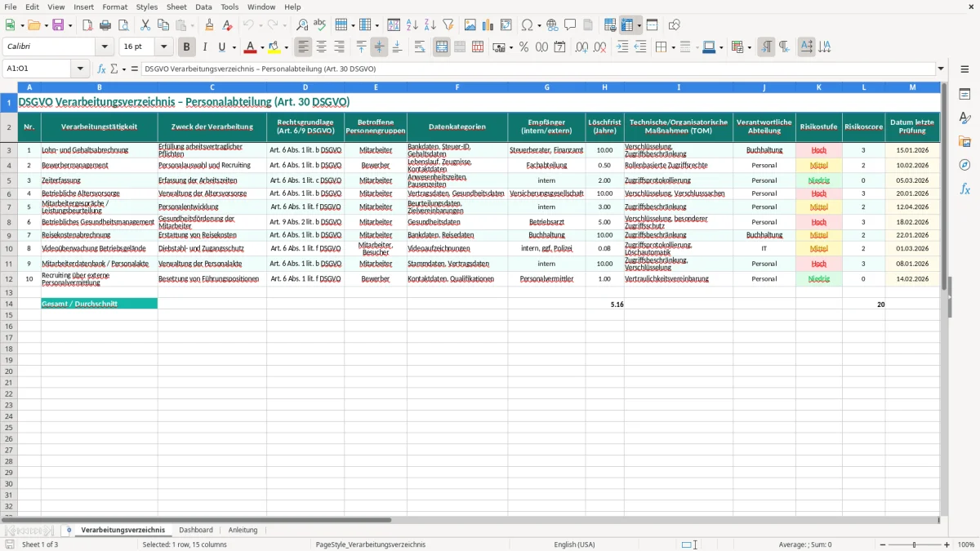980x551 pixels.
Task: Click the Insert Comment icon
Action: point(570,25)
